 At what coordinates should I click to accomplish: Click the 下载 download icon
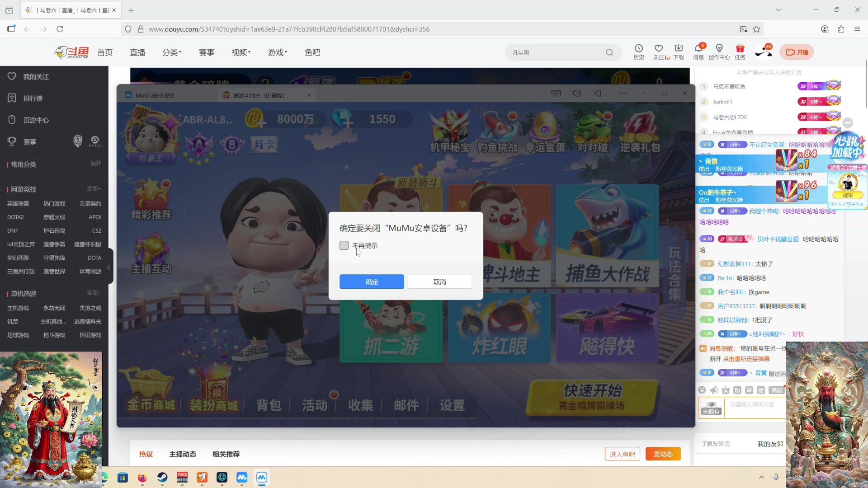679,52
